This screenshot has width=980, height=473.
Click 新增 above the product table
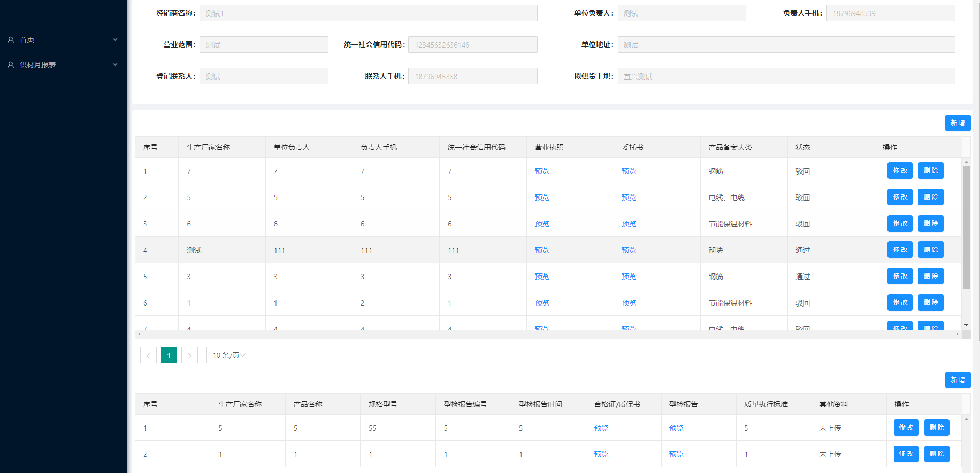pyautogui.click(x=957, y=380)
